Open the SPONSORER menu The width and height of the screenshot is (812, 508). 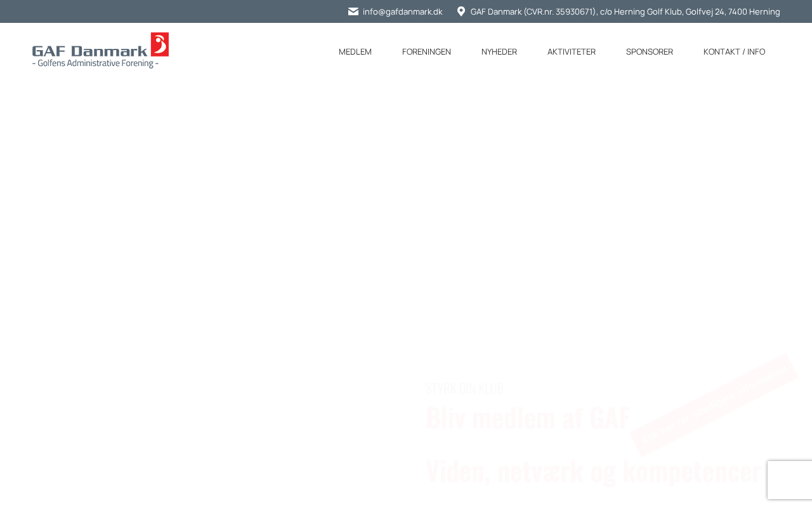pyautogui.click(x=650, y=51)
